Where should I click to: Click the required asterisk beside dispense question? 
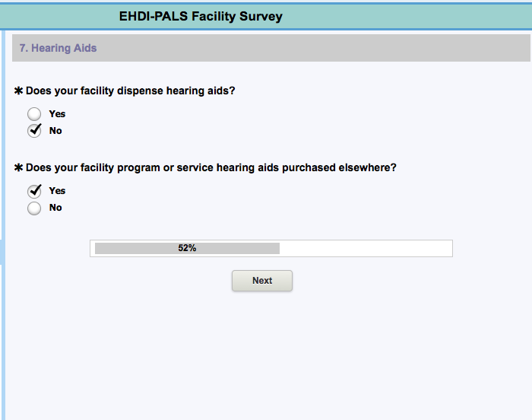click(19, 91)
